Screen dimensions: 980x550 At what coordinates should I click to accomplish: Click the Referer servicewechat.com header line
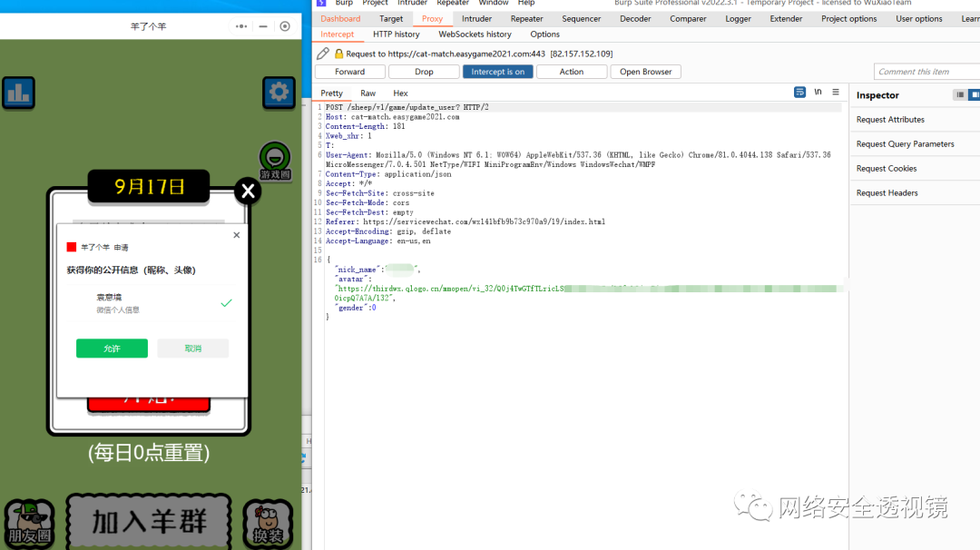(x=465, y=221)
